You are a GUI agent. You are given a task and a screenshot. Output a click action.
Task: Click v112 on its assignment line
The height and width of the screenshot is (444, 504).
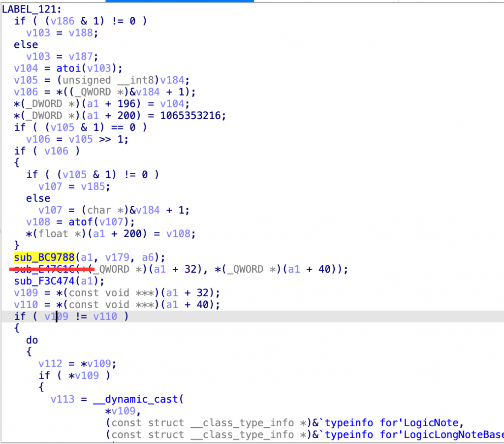point(51,364)
